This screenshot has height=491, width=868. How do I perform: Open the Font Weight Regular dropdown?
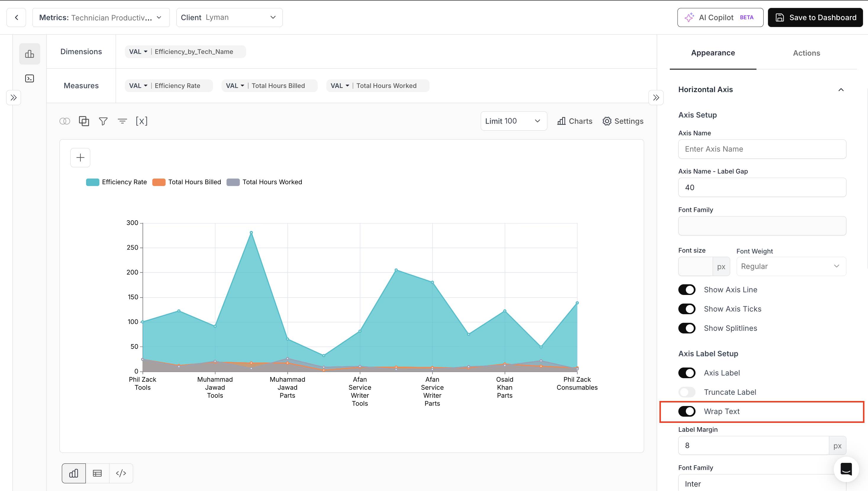tap(791, 267)
